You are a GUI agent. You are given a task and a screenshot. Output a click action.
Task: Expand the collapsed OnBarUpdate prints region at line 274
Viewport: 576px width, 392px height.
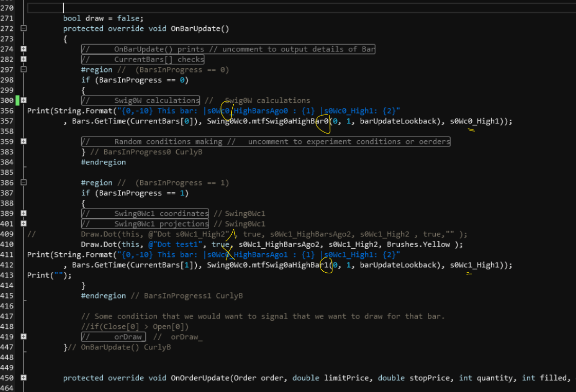(24, 49)
